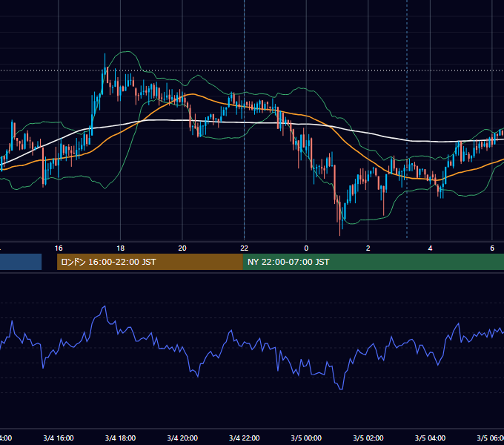This screenshot has width=504, height=445.
Task: Click the 6 hour label on the chart axis
Action: [x=492, y=248]
